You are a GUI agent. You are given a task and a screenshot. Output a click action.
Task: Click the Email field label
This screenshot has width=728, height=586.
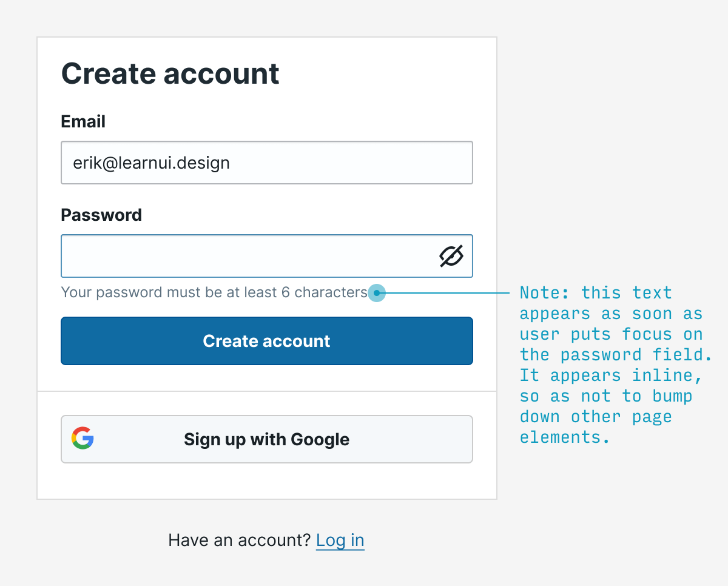[x=84, y=122]
